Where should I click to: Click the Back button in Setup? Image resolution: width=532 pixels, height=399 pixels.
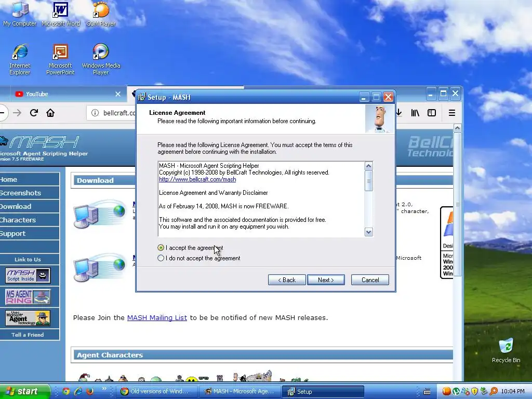(287, 280)
